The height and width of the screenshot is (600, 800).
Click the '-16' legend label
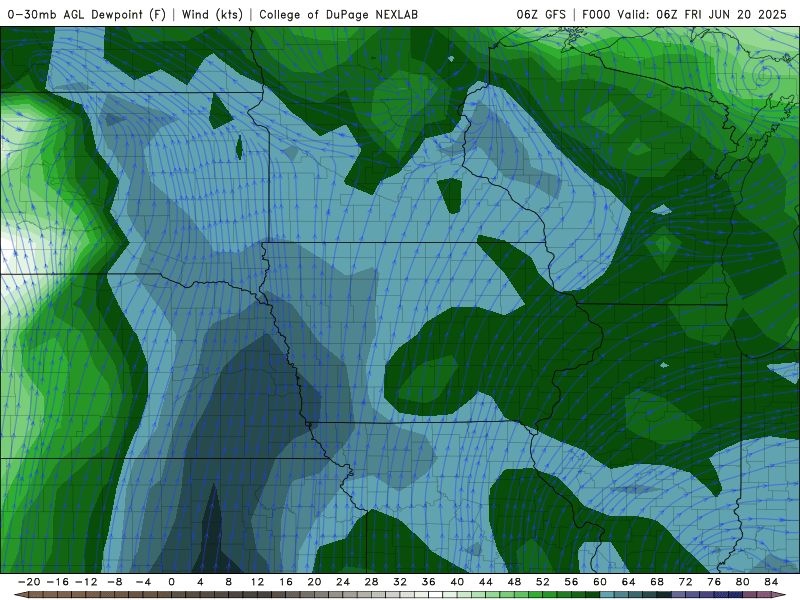point(57,582)
